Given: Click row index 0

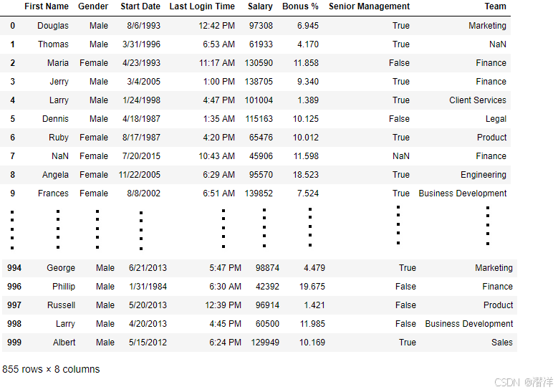Looking at the screenshot, I should pyautogui.click(x=13, y=26).
